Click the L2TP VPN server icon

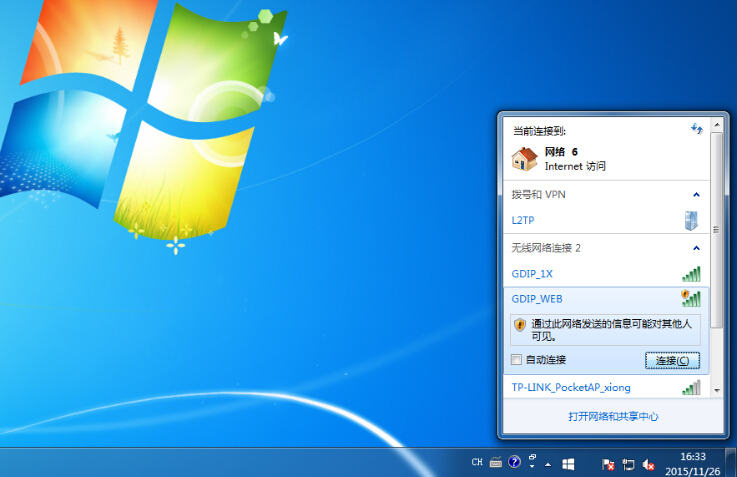[x=690, y=220]
